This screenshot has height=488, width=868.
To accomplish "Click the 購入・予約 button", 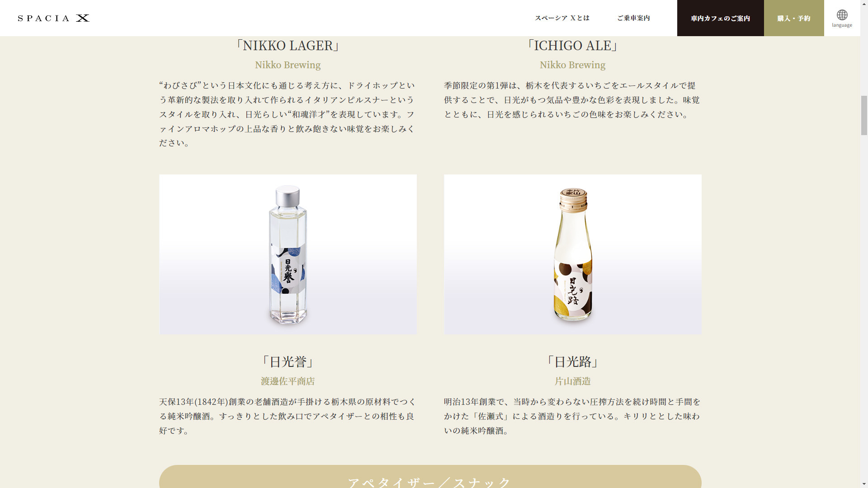I will pos(794,18).
